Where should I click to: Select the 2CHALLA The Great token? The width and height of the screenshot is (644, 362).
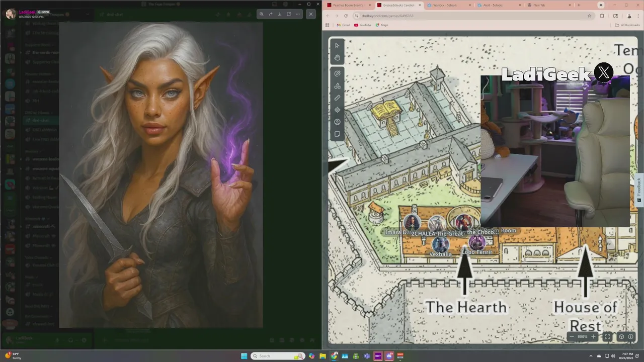point(437,223)
